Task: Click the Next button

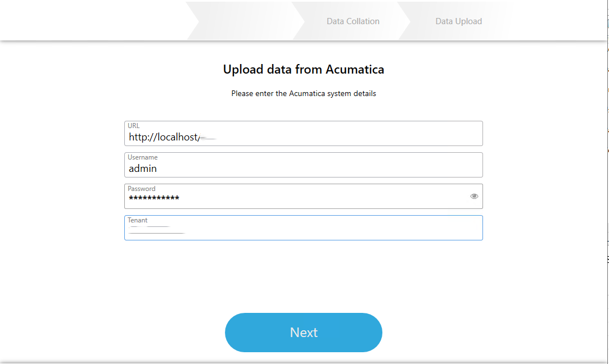Action: [303, 333]
